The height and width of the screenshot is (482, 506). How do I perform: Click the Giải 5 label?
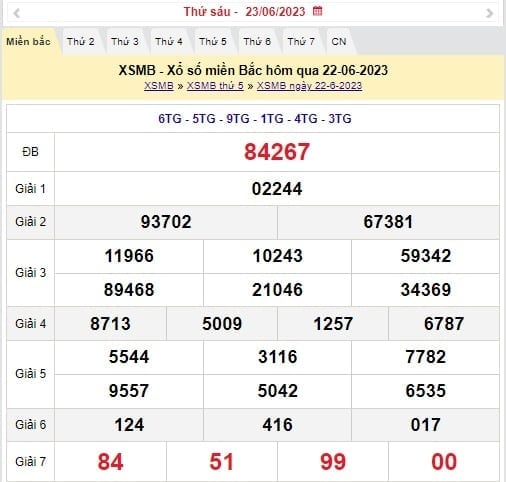(x=30, y=374)
